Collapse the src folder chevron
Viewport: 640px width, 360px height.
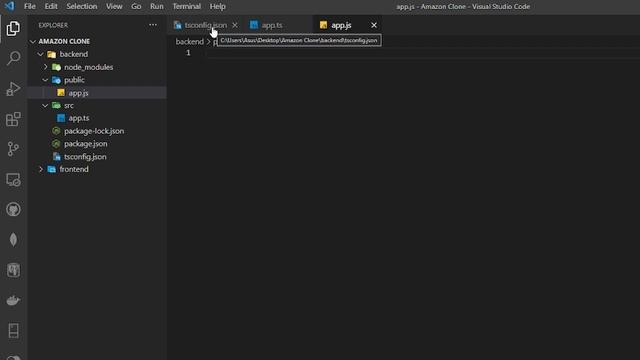[45, 105]
